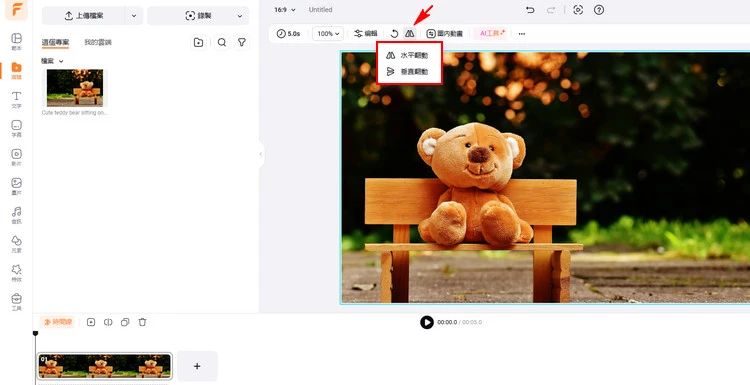Select scene 01 clip in timeline
The height and width of the screenshot is (385, 750).
[x=104, y=366]
